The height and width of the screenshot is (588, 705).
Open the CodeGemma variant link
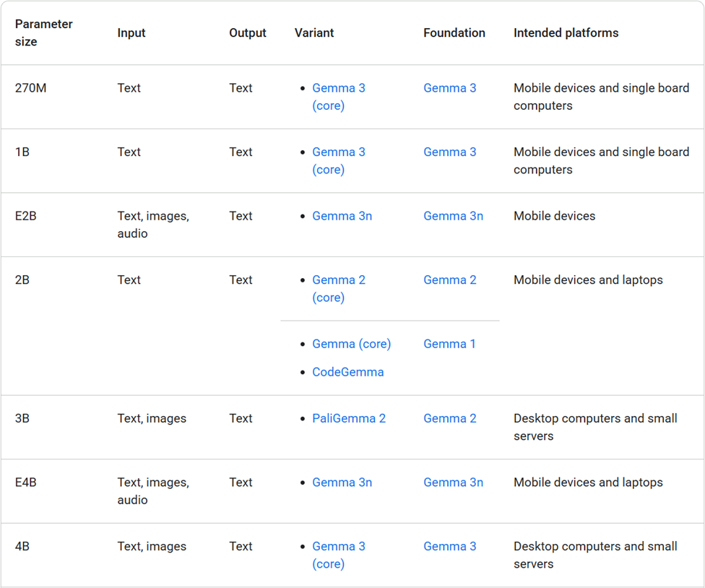tap(348, 372)
